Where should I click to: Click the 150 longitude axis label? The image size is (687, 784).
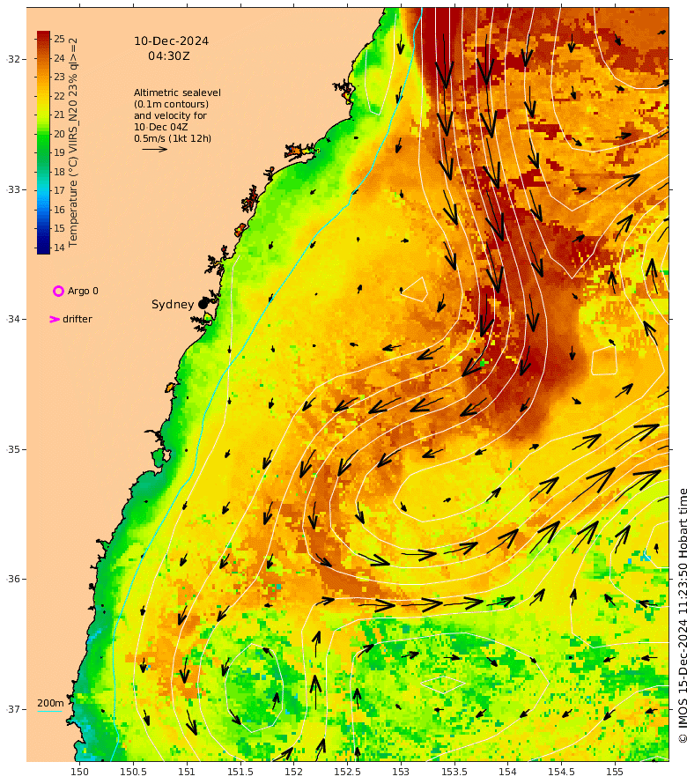(x=79, y=772)
